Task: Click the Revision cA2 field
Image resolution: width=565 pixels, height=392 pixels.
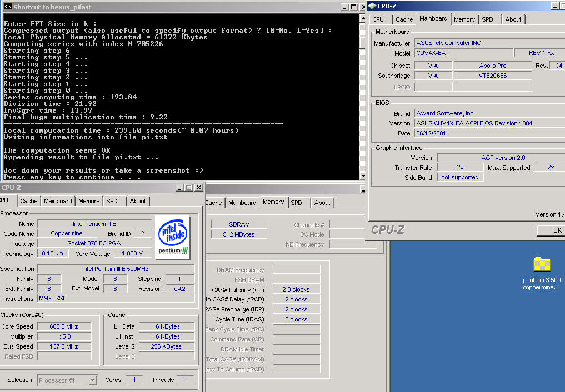Action: (180, 289)
